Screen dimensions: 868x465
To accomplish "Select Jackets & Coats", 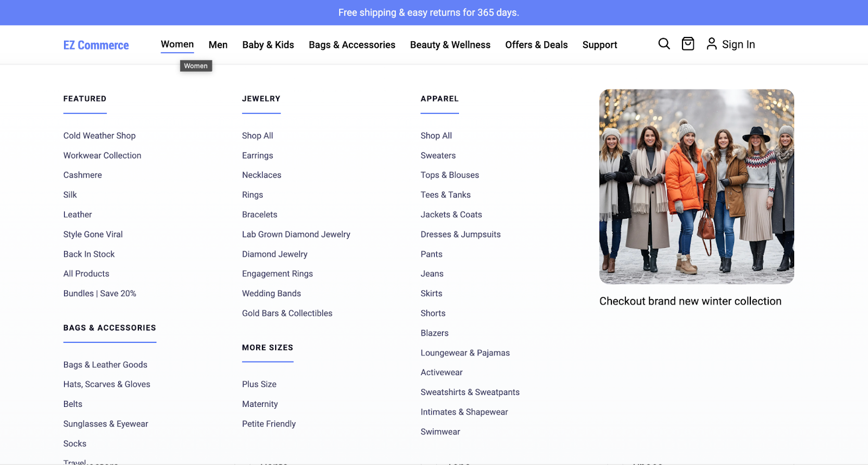I will tap(451, 214).
